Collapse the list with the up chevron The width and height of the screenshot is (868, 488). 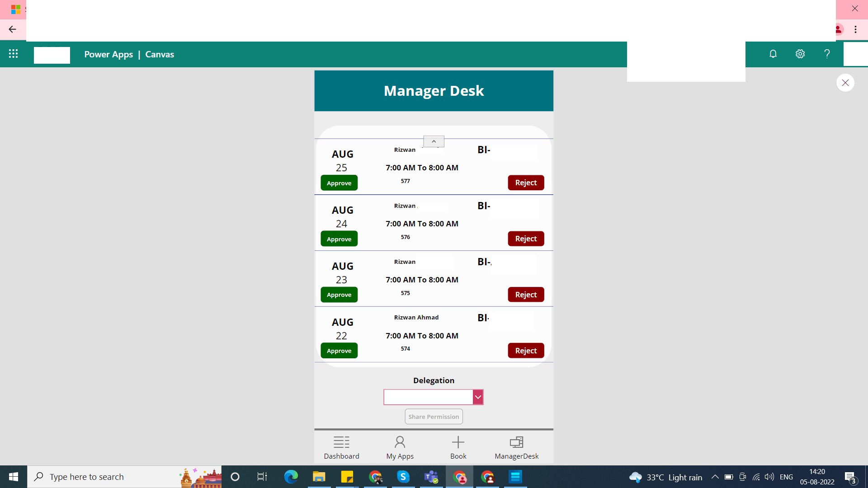[x=434, y=141]
